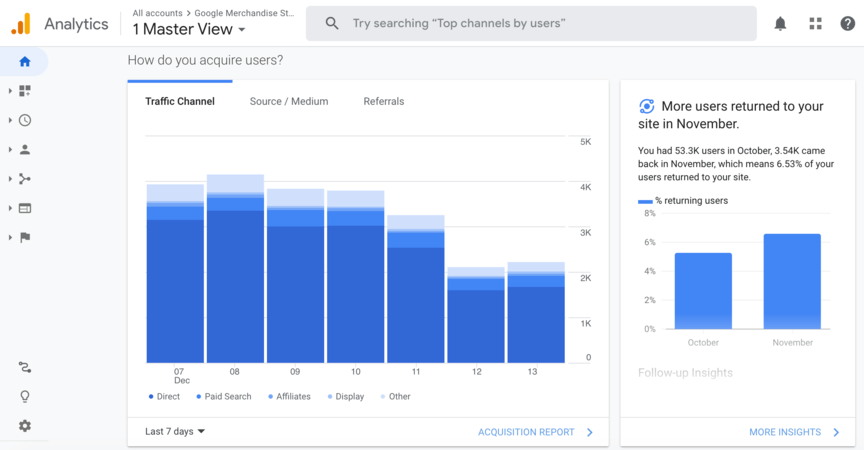Open the Home page in the sidebar
The image size is (864, 450).
25,62
